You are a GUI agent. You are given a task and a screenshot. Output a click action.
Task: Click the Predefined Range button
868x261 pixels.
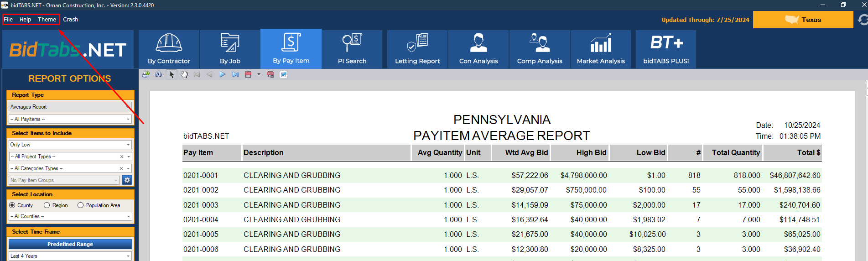[x=70, y=244]
